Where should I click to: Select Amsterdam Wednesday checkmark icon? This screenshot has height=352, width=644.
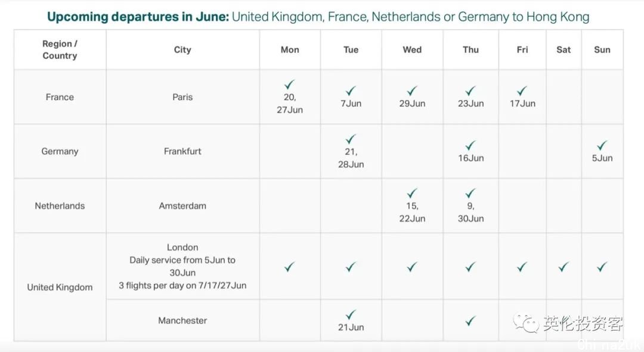click(x=412, y=193)
